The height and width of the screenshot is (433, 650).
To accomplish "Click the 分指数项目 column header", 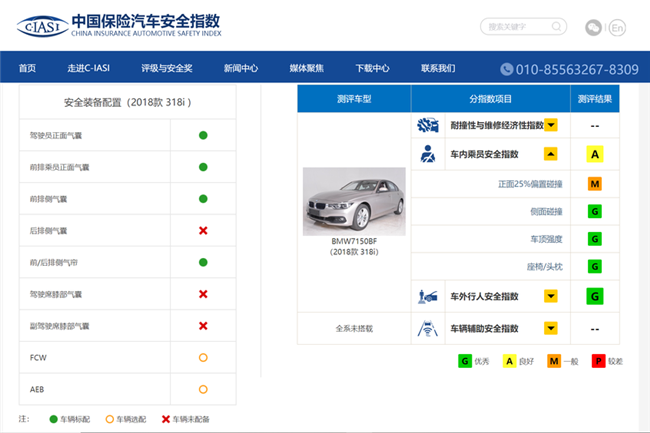I will 491,99.
